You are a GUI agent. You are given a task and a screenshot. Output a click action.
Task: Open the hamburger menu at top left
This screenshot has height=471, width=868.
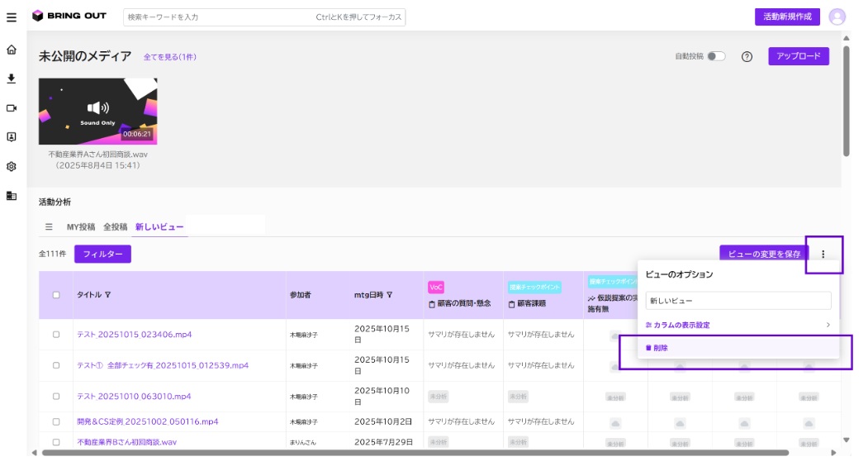tap(11, 17)
